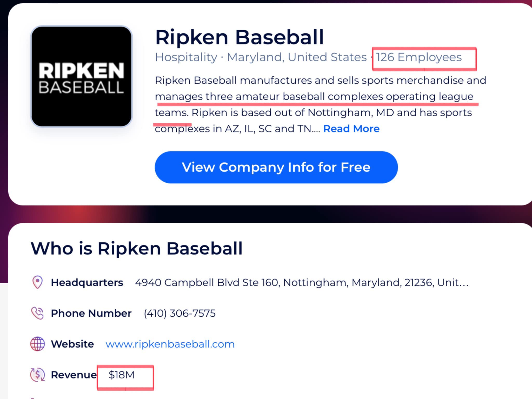
Task: Click the phone number (410) 306-7575
Action: point(180,313)
